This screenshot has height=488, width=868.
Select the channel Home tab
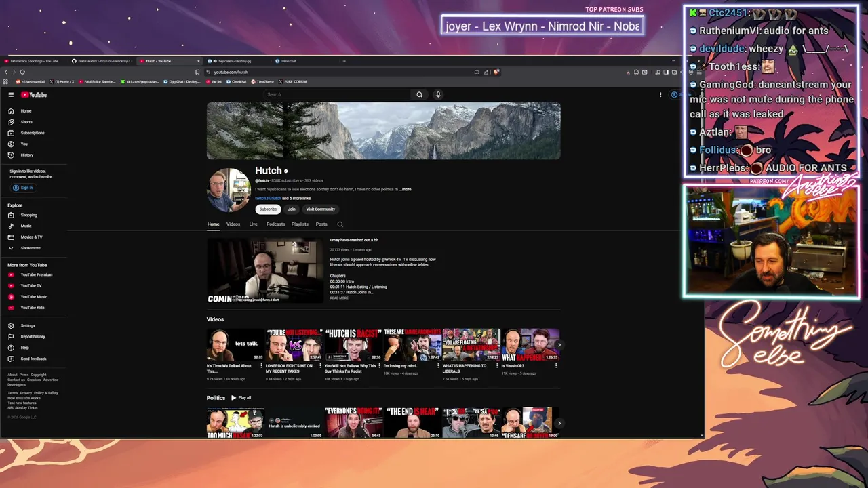213,224
